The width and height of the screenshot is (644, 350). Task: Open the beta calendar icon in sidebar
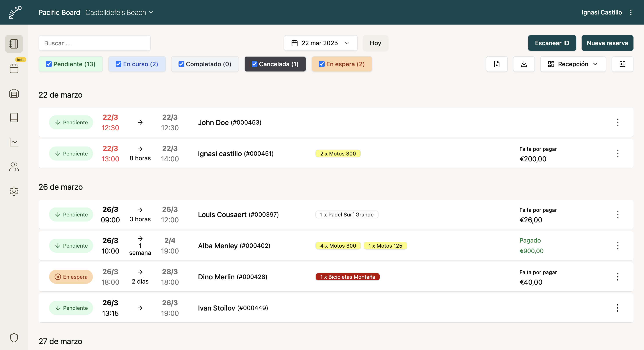pyautogui.click(x=14, y=68)
